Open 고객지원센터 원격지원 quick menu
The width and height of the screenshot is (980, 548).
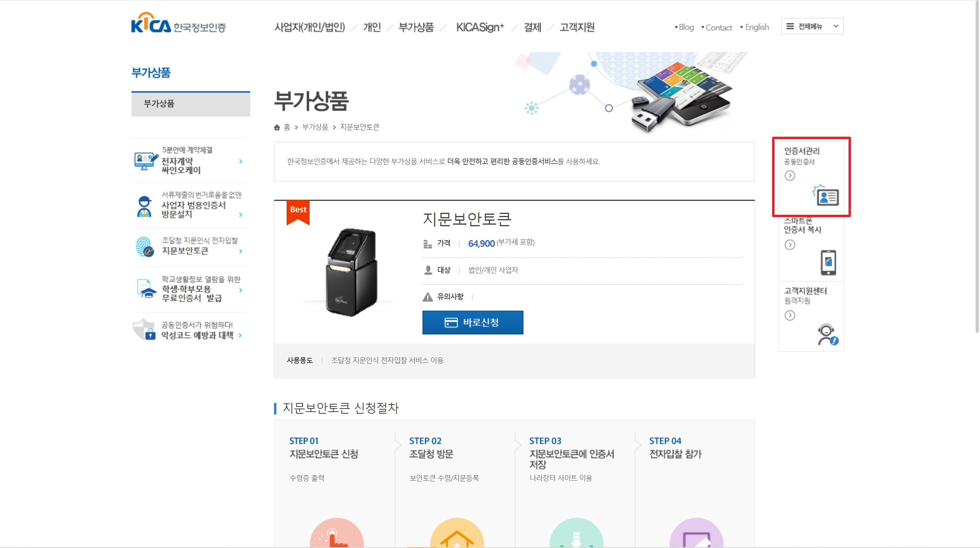click(811, 317)
